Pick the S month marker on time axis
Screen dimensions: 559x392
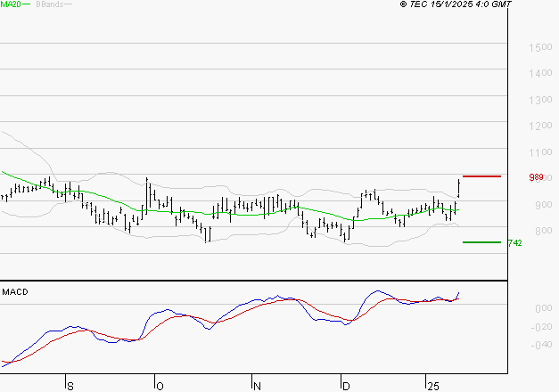click(x=70, y=386)
